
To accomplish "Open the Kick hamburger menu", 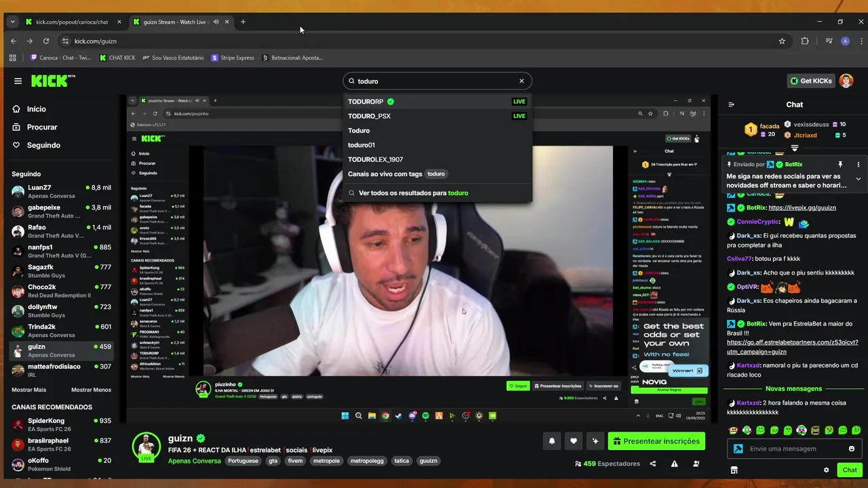I will coord(18,81).
